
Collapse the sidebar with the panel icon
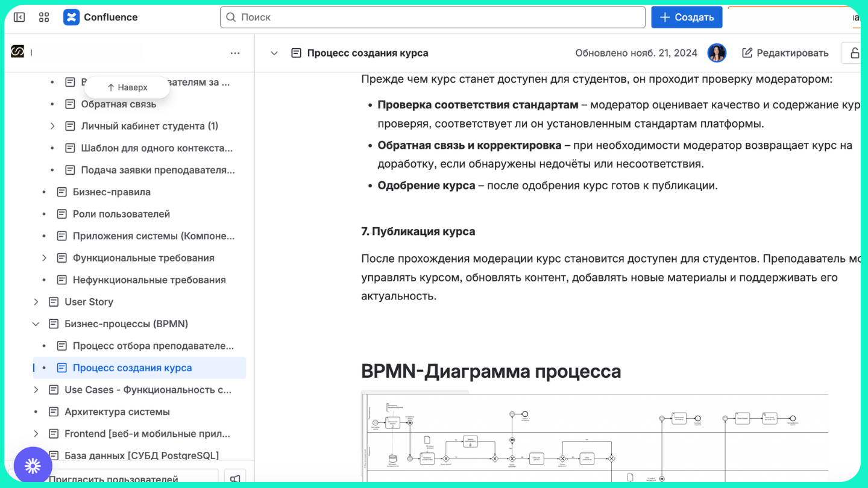tap(19, 17)
